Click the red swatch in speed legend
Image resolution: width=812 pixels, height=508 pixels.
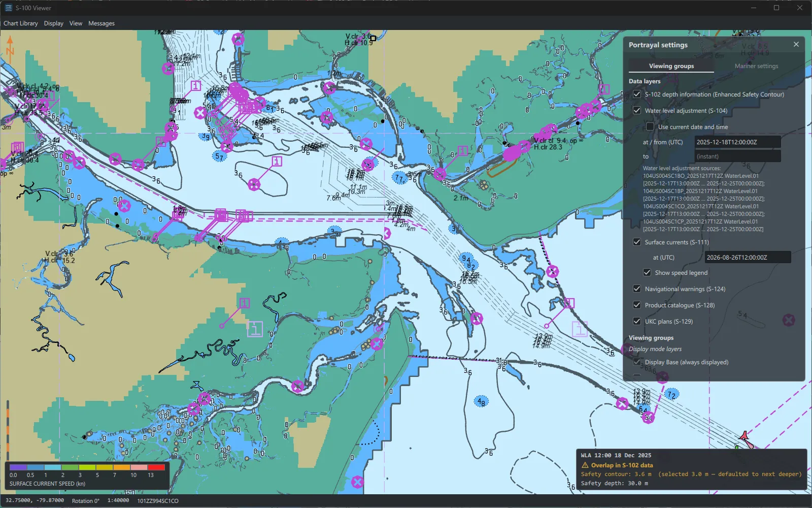point(156,467)
